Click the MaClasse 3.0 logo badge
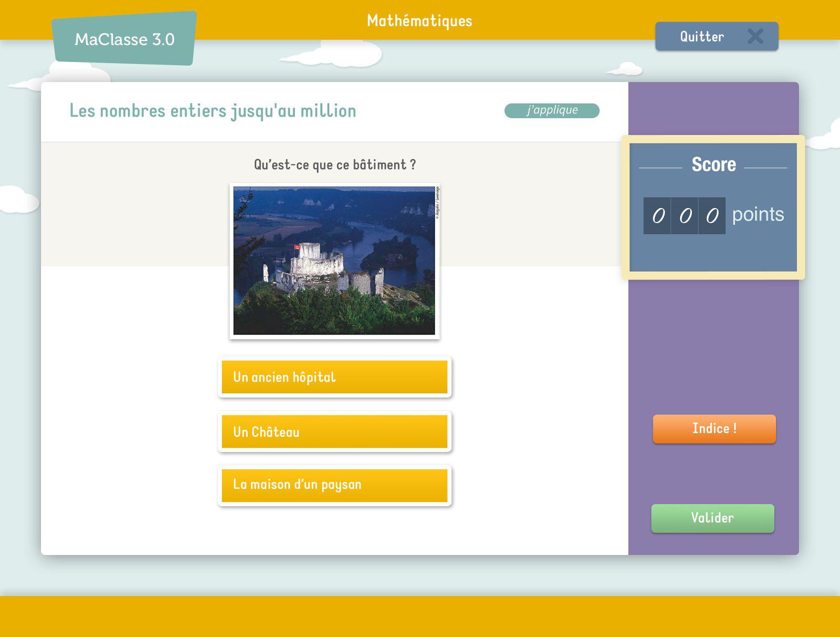 click(x=124, y=39)
